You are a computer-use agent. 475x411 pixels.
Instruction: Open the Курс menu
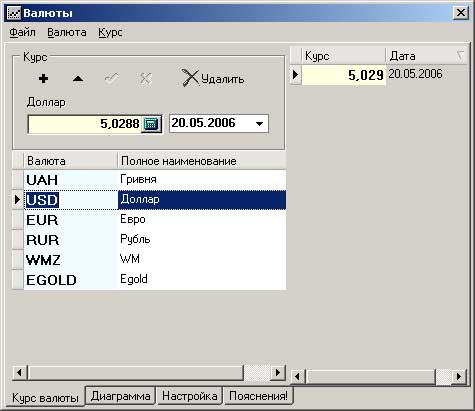pos(110,33)
